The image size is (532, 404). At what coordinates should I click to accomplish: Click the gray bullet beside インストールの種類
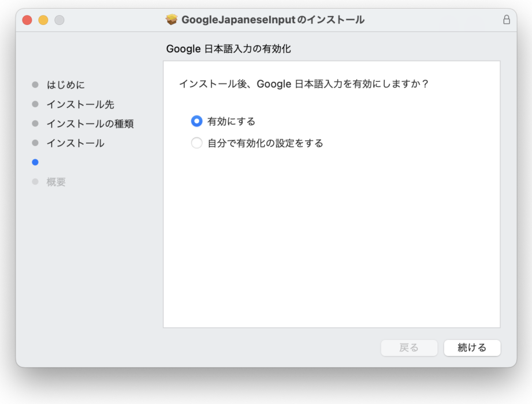click(x=35, y=124)
